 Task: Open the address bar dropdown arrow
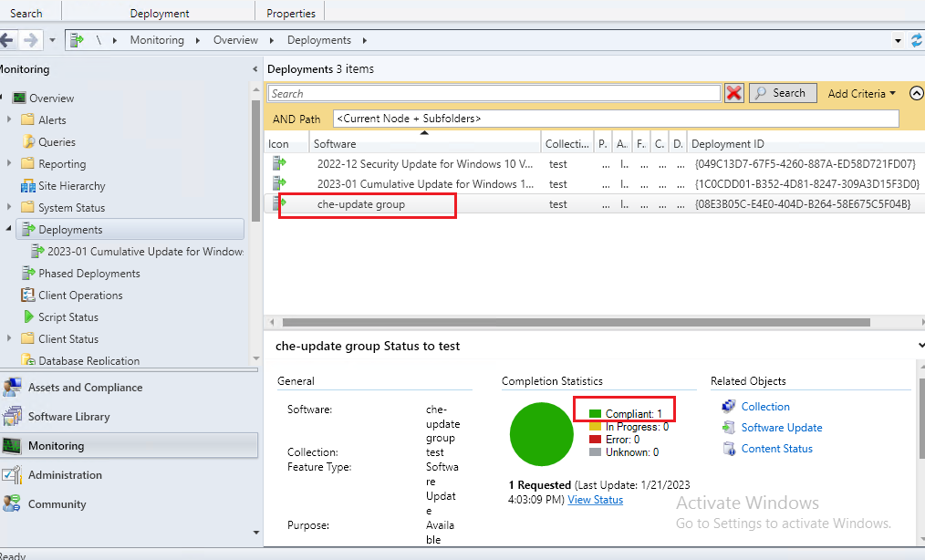coord(898,41)
